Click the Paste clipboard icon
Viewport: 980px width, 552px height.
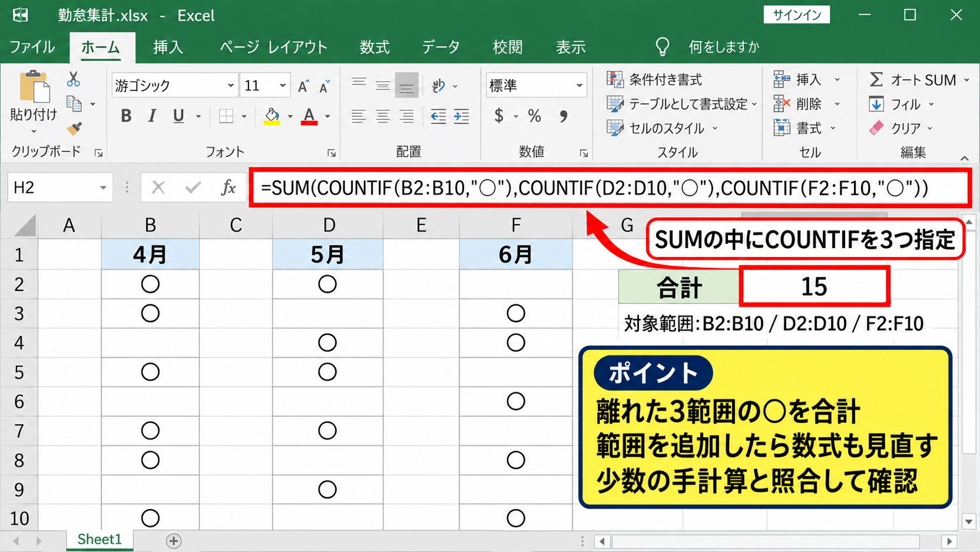click(x=35, y=87)
